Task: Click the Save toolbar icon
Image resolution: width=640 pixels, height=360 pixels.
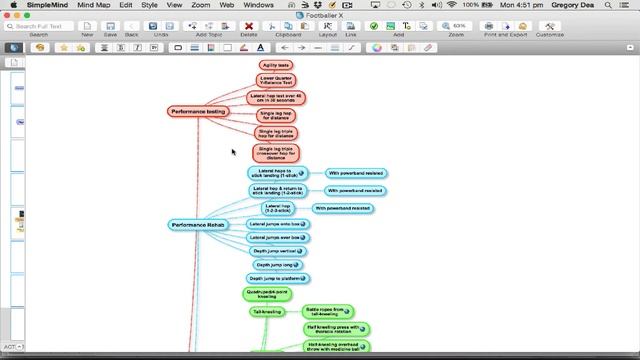Action: 110,26
